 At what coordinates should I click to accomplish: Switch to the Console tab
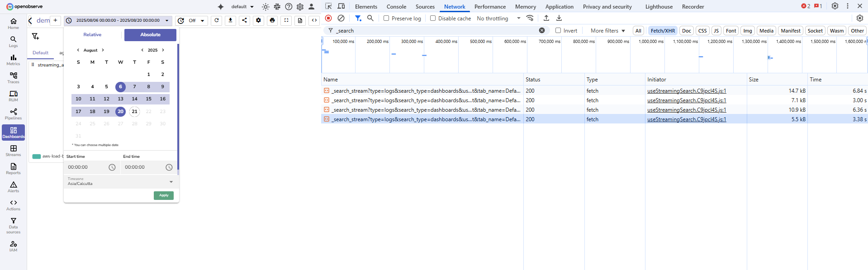[x=396, y=7]
